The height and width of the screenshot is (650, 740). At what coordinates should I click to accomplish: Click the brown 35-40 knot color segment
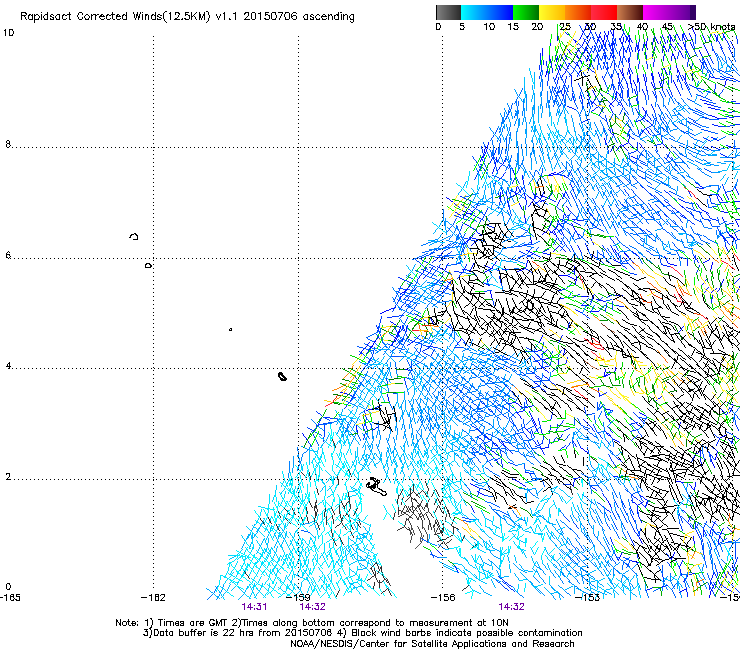630,12
